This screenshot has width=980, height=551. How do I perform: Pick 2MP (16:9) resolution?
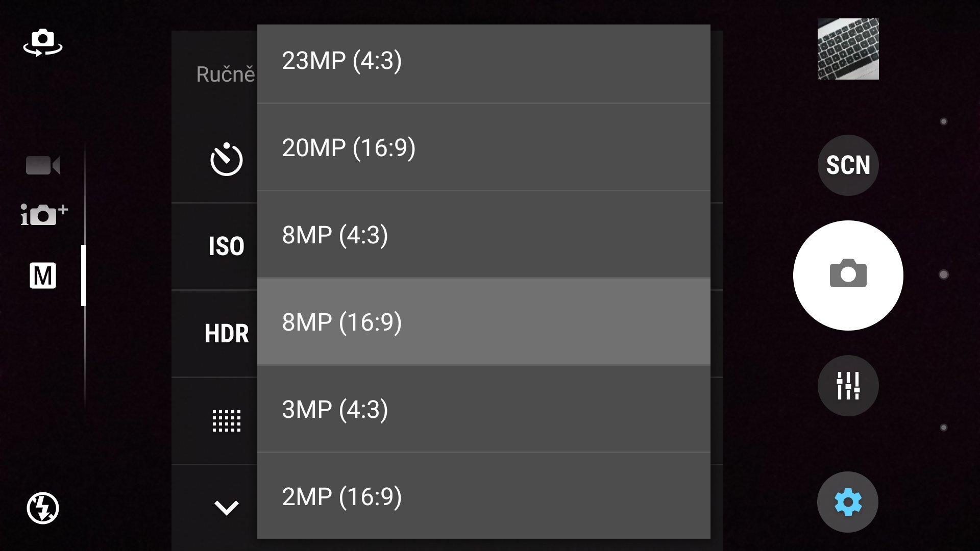[x=483, y=496]
